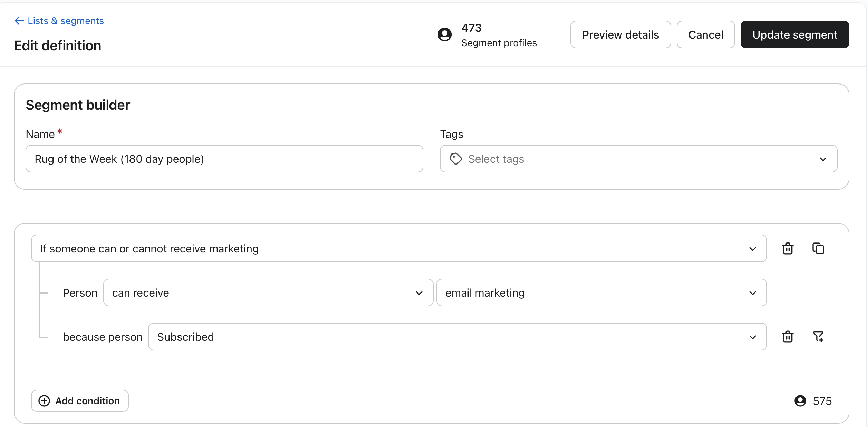
Task: Click the segment profiles person icon
Action: coord(444,34)
